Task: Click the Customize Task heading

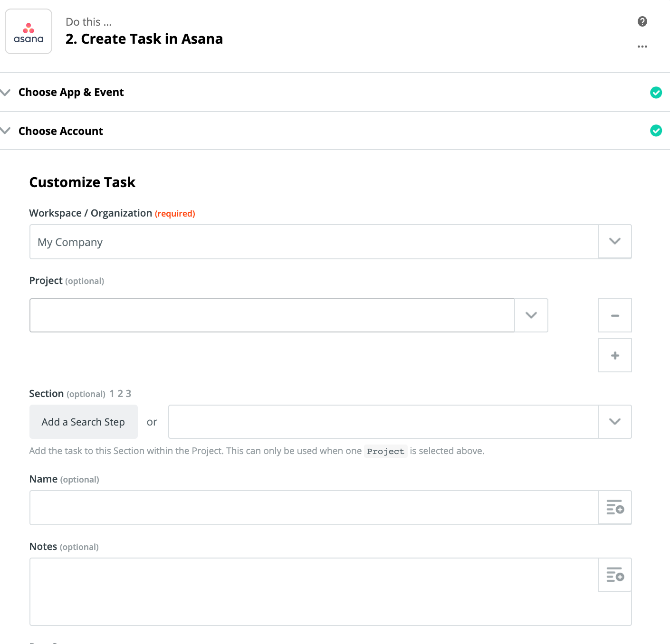Action: [83, 182]
